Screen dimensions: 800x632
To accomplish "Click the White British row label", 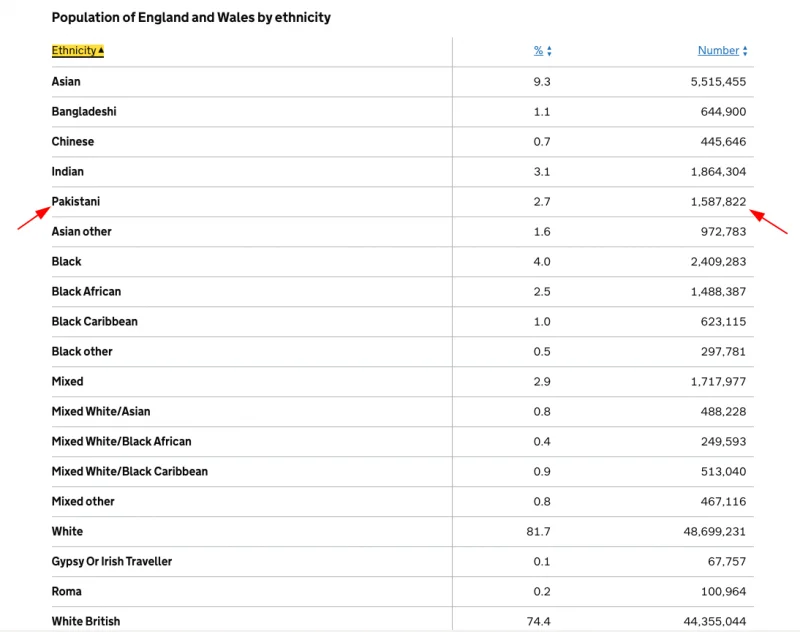I will (x=86, y=621).
